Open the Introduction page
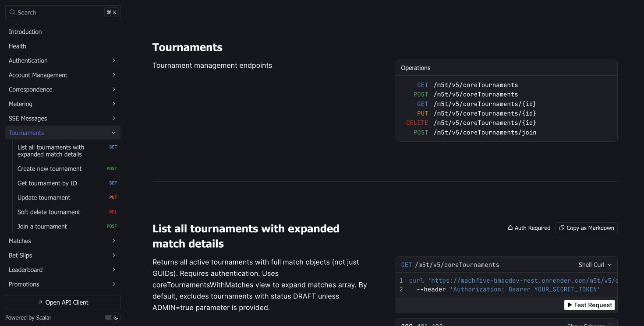The image size is (644, 326). [x=63, y=32]
